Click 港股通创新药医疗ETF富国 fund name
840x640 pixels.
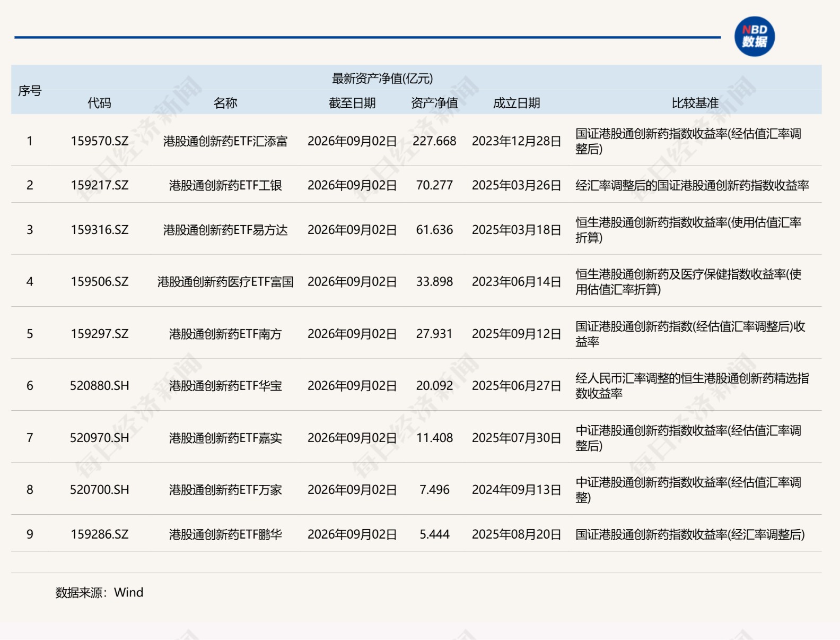[225, 282]
